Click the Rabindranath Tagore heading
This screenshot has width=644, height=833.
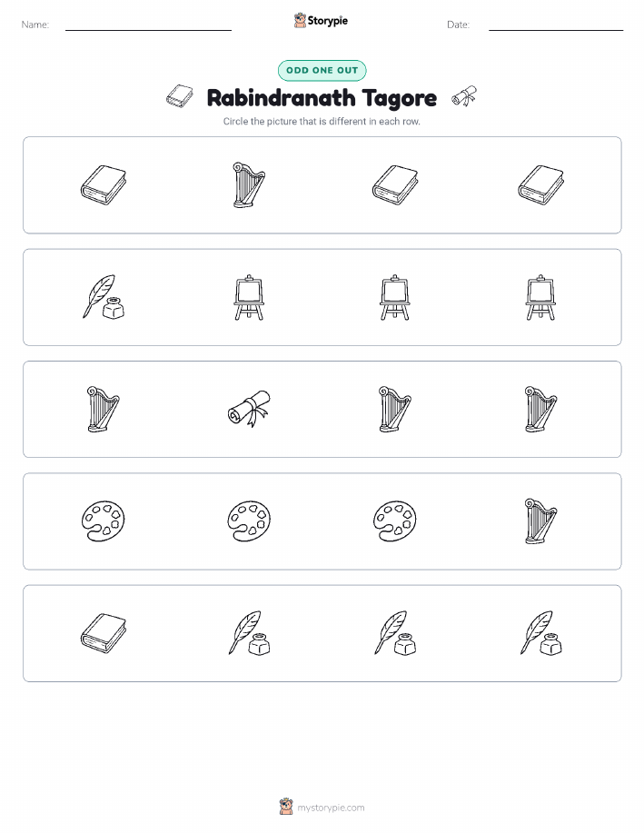coord(322,98)
